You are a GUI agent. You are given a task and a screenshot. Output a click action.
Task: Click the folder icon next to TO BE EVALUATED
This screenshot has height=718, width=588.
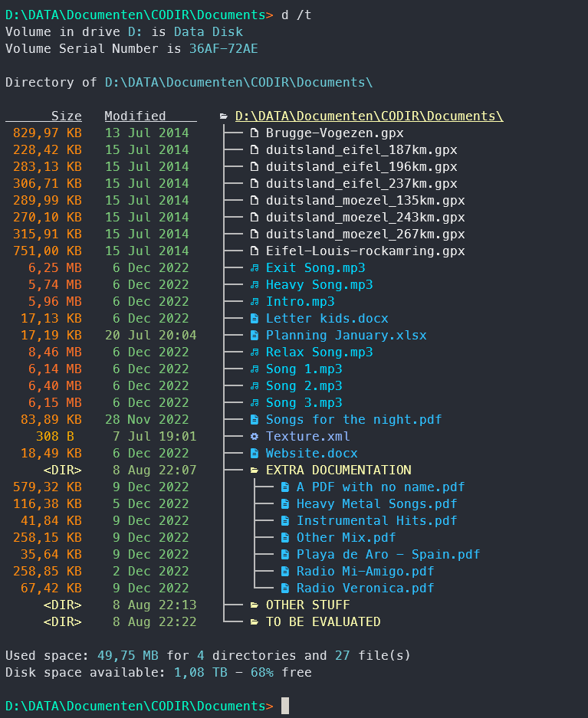pos(255,622)
